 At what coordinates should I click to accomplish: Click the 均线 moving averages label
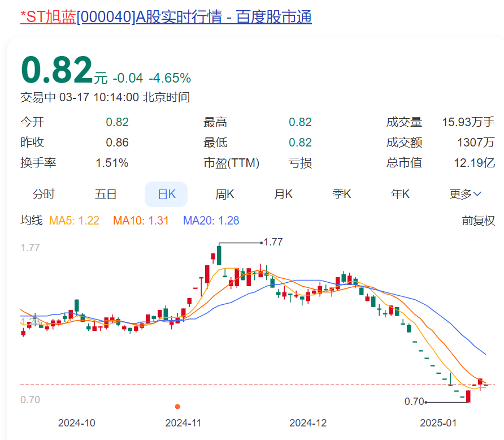point(31,221)
